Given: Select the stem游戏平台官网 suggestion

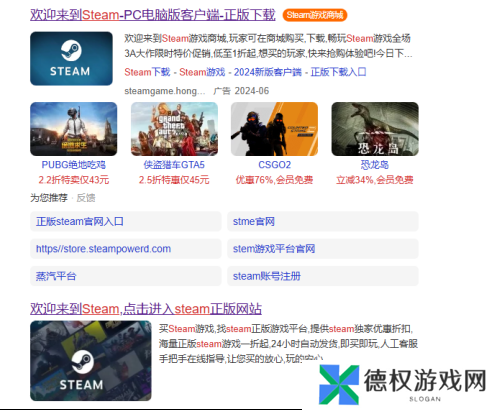Looking at the screenshot, I should (323, 249).
